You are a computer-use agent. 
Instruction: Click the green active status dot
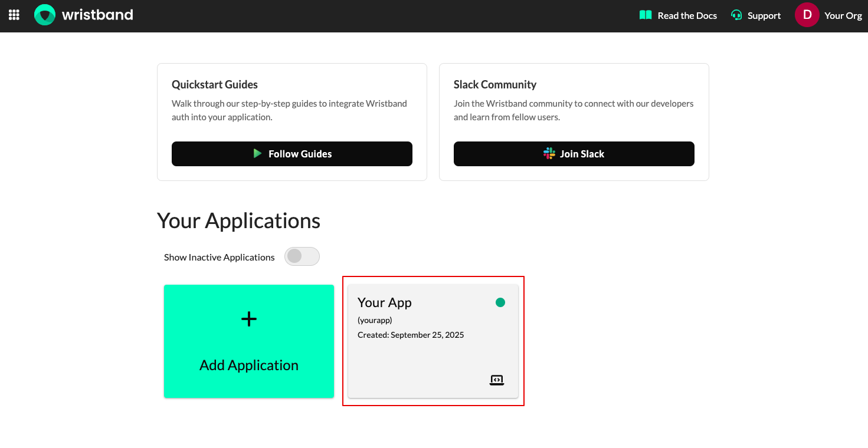tap(500, 302)
